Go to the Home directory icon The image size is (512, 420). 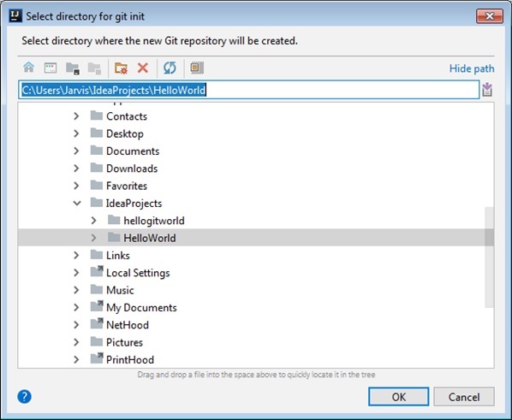[29, 68]
